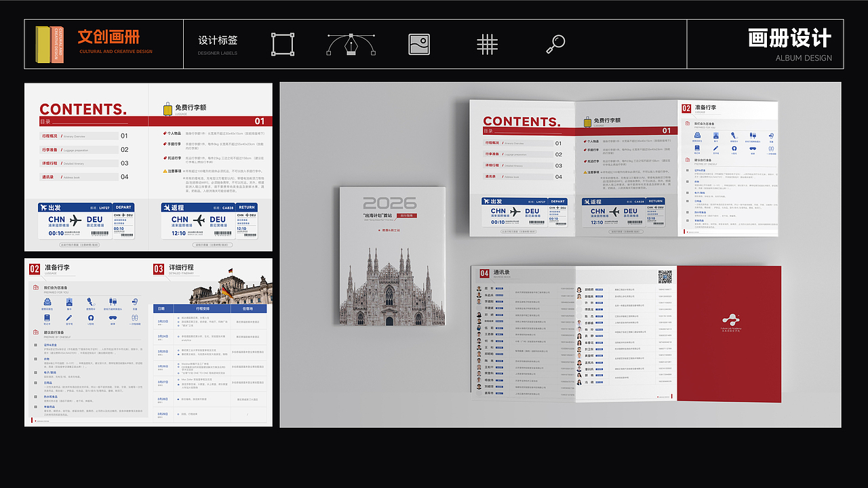868x488 pixels.
Task: Click blue notebook icon in flat luggage page
Action: (x=47, y=317)
